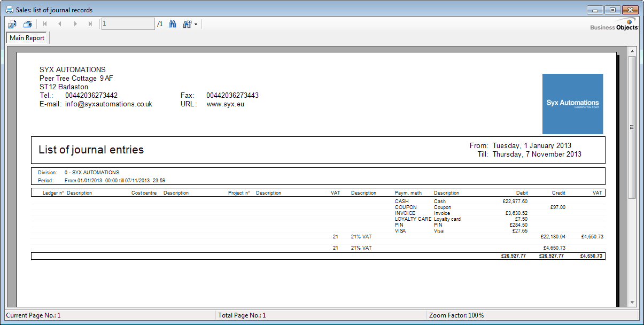Go to next page arrow
The height and width of the screenshot is (325, 644).
coord(75,24)
